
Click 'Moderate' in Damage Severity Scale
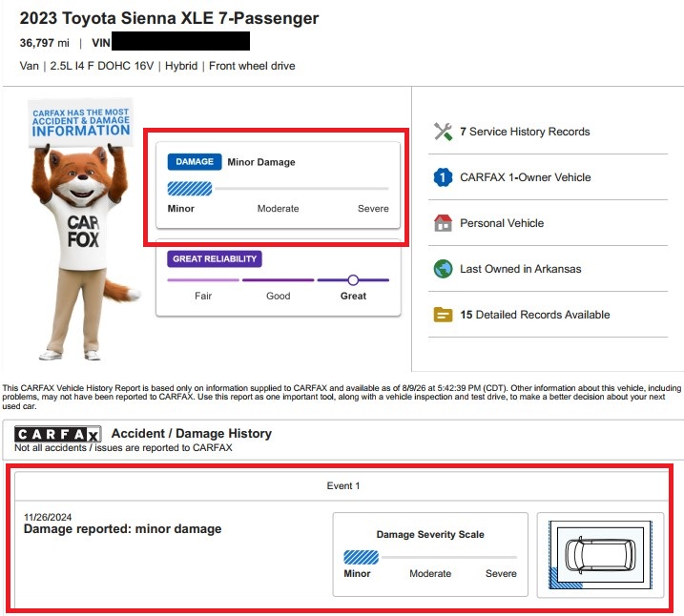430,573
